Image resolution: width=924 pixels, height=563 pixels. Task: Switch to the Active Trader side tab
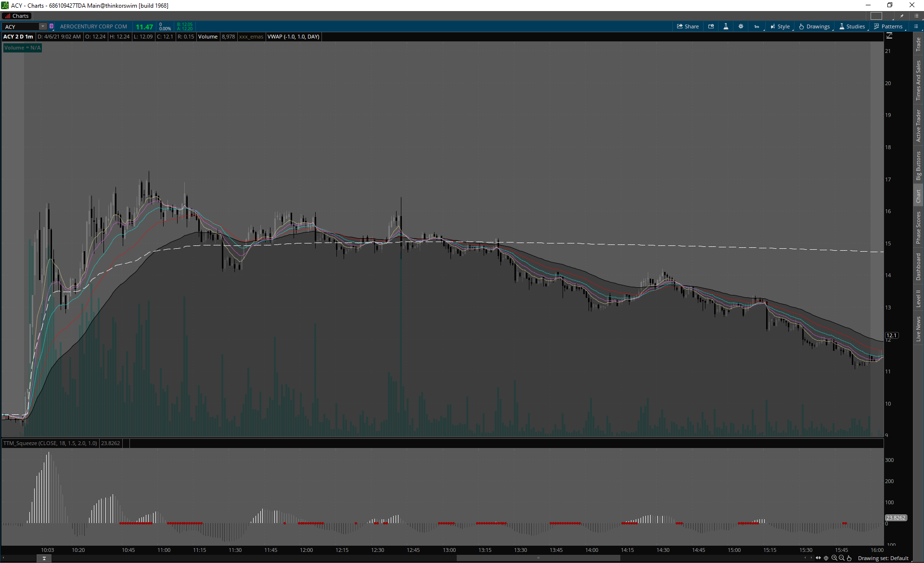click(918, 125)
